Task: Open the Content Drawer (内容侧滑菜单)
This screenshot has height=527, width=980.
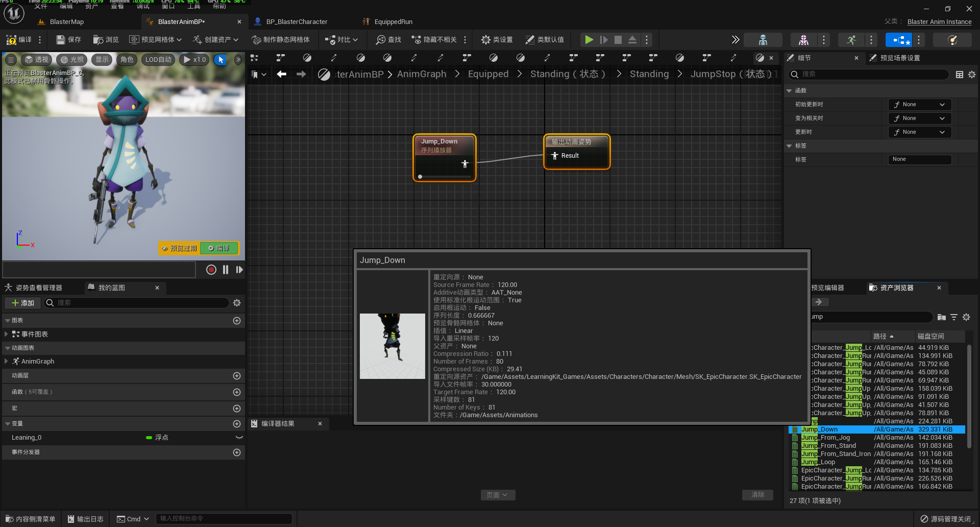Action: pos(30,519)
